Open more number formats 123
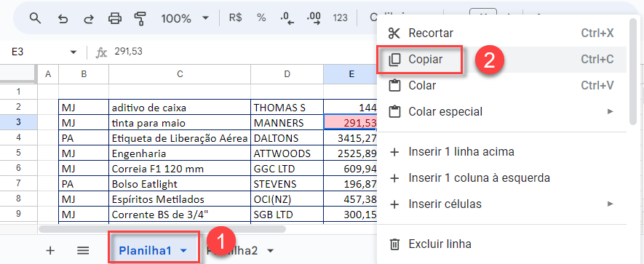Screen dimensions: 644x264 click(340, 18)
